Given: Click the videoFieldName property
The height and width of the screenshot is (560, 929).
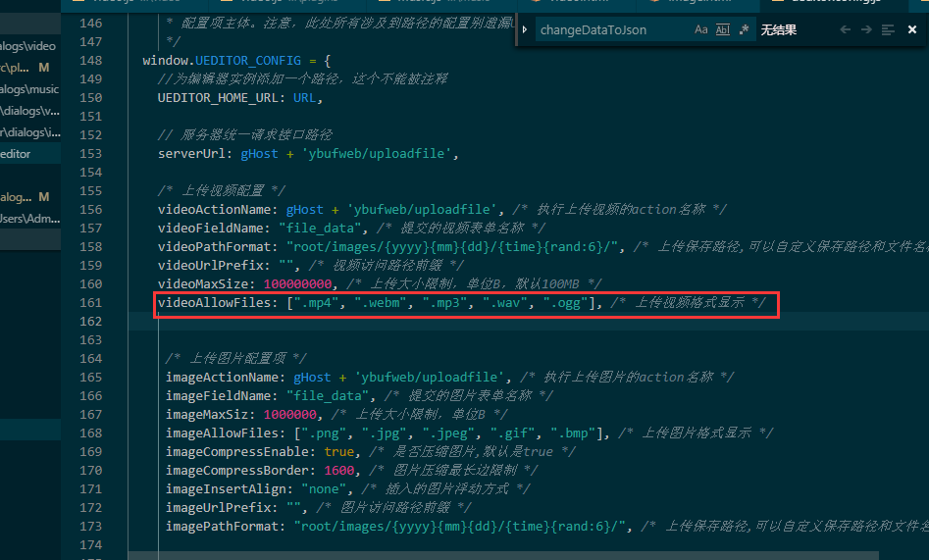Looking at the screenshot, I should coord(210,229).
